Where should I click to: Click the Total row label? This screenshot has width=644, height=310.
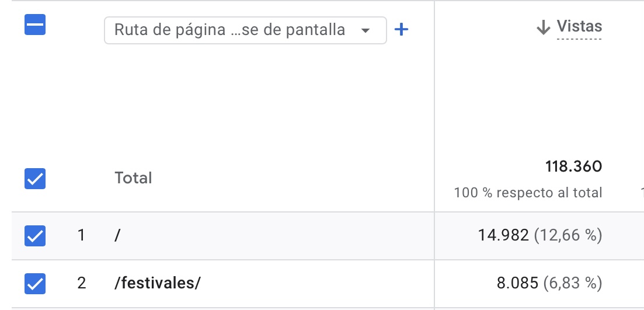point(133,178)
